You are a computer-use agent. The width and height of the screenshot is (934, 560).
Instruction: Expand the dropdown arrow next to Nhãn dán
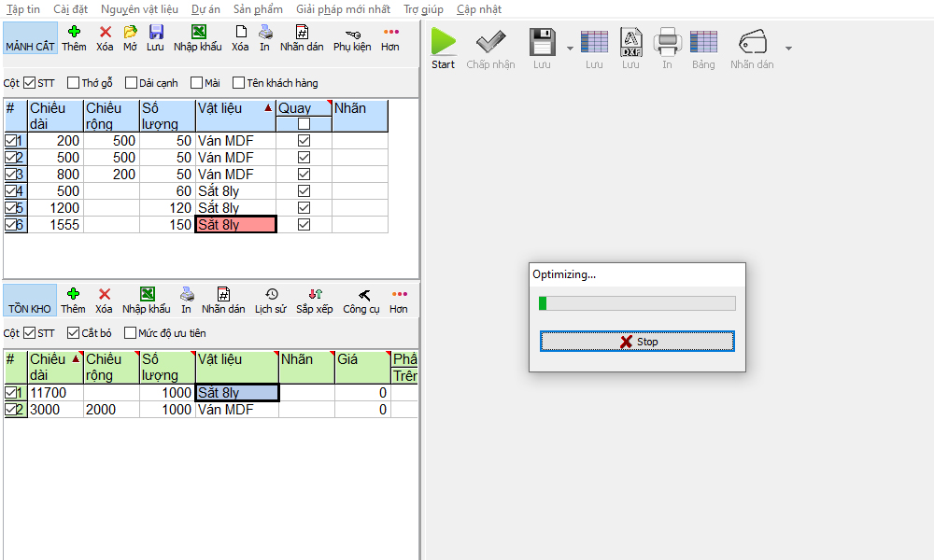787,48
